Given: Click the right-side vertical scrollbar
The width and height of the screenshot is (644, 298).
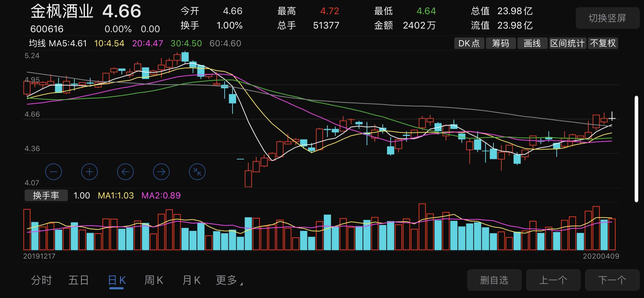Looking at the screenshot, I should coord(637,149).
